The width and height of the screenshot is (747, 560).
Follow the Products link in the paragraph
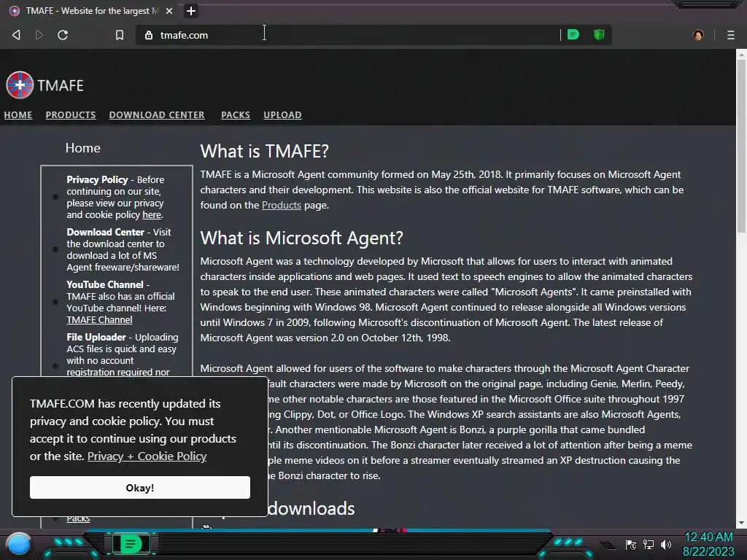pyautogui.click(x=281, y=205)
